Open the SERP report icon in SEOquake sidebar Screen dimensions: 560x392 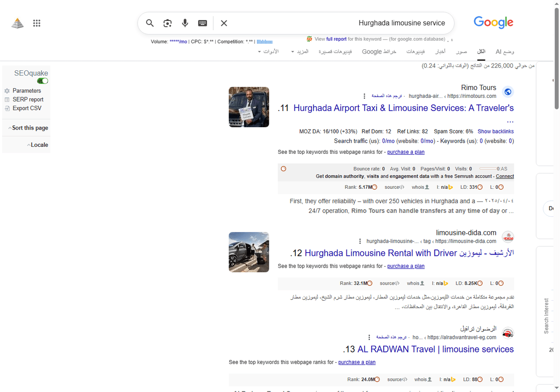[x=8, y=99]
